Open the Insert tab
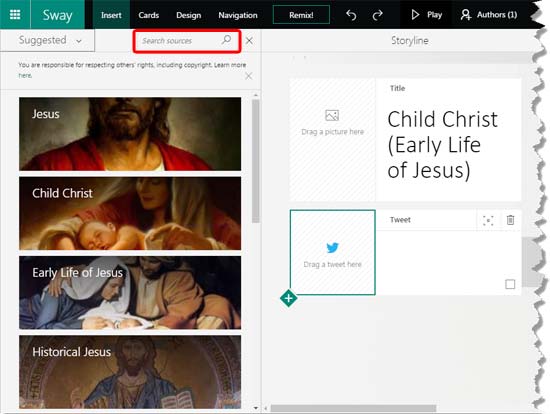Screen dimensions: 550x414 111,15
